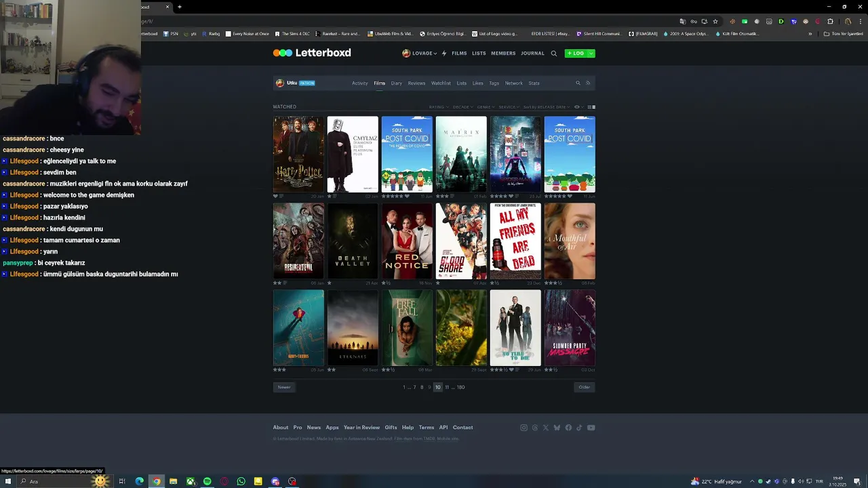Image resolution: width=868 pixels, height=488 pixels.
Task: Go to page 180 in pagination
Action: pyautogui.click(x=460, y=387)
